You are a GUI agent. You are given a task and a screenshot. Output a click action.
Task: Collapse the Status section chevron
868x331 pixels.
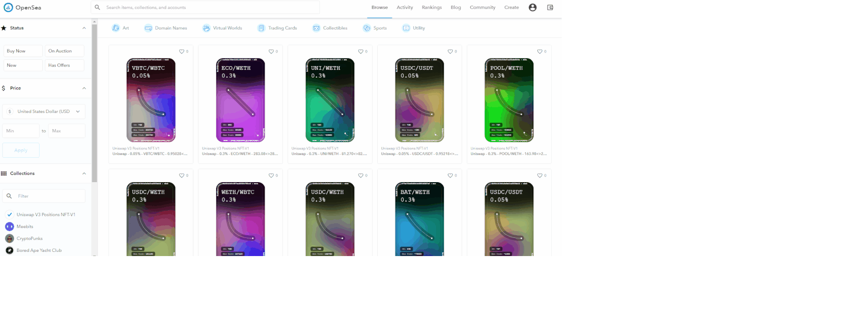[84, 28]
